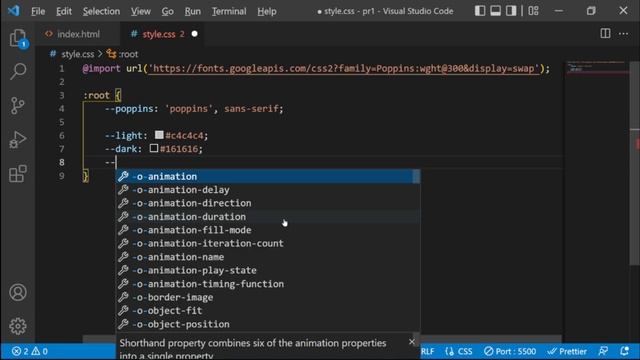
Task: Click the suggestion list scrollbar thumb
Action: [416, 176]
